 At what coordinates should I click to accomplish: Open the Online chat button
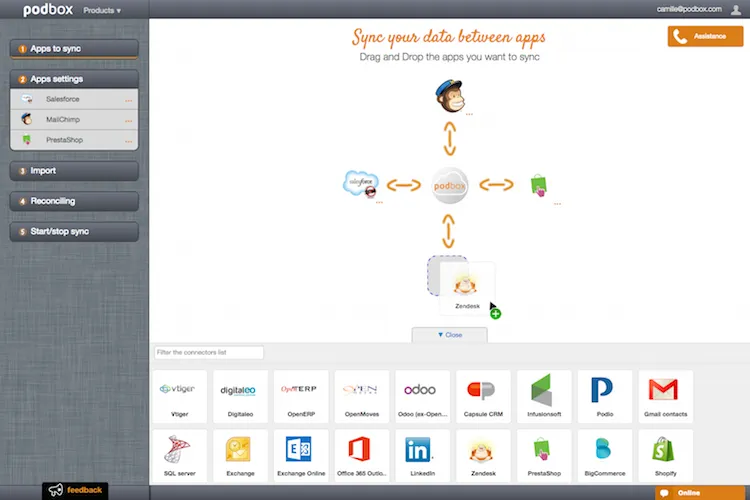pyautogui.click(x=700, y=493)
